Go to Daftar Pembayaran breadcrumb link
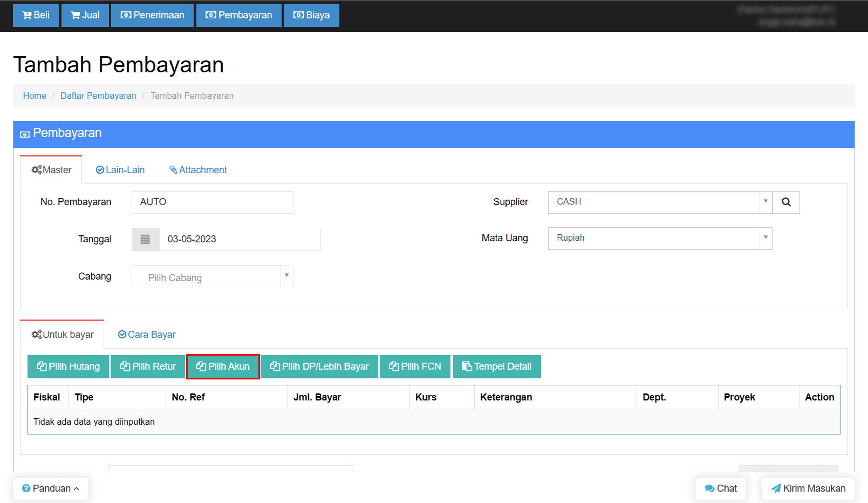868x503 pixels. click(98, 96)
